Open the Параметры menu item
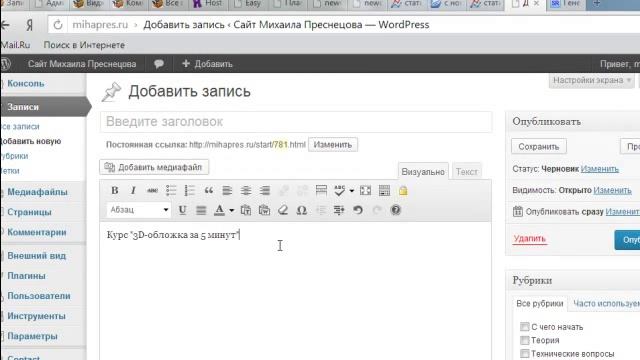Screen dimensions: 640x360 tap(32, 336)
